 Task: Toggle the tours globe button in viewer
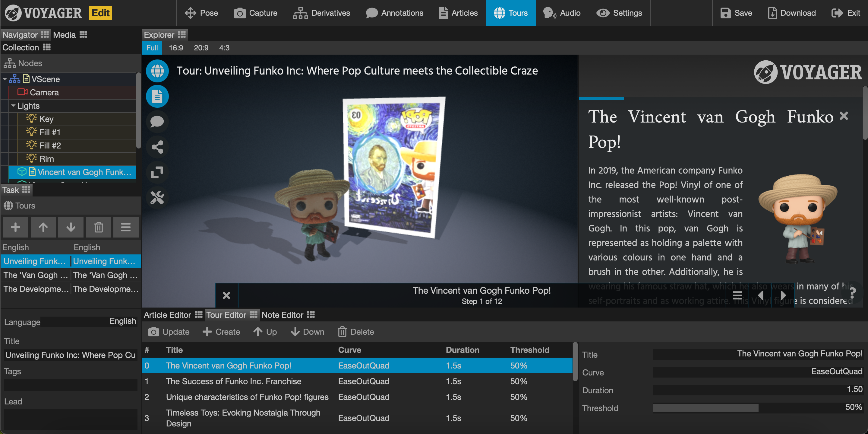click(x=157, y=71)
